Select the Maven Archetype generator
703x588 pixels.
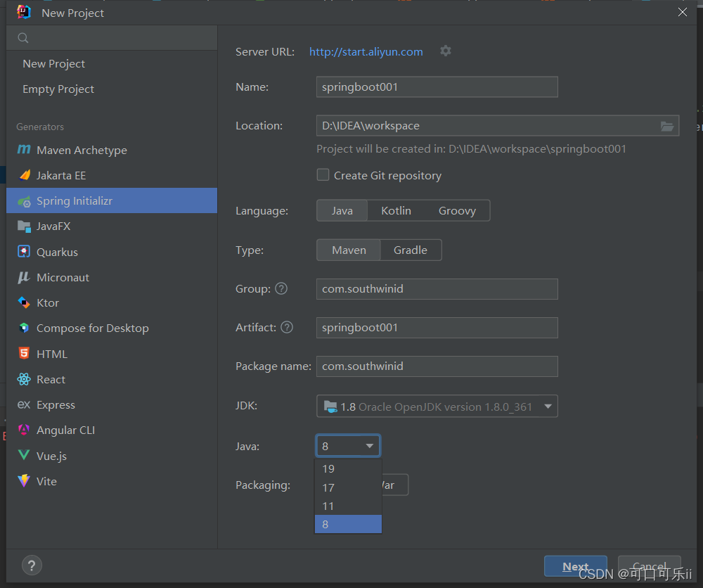81,150
